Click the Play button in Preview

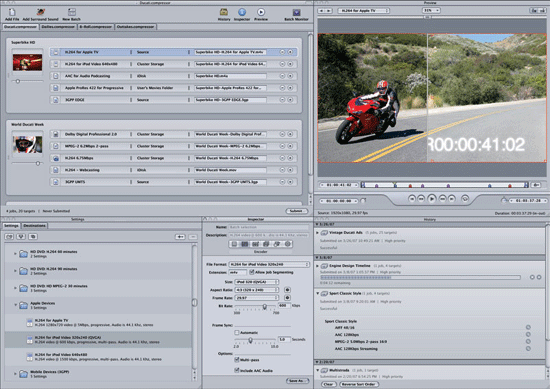coord(432,199)
